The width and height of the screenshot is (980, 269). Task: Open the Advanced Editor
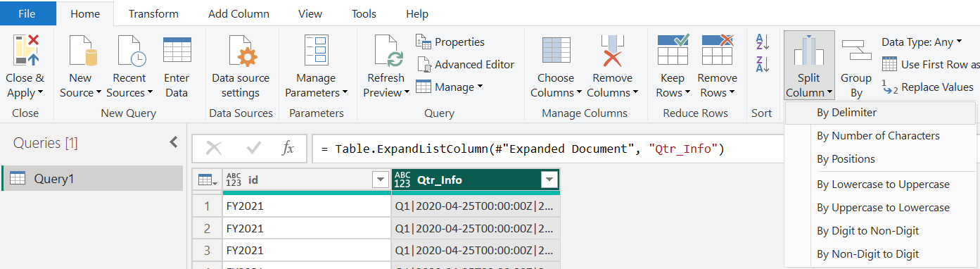[466, 64]
